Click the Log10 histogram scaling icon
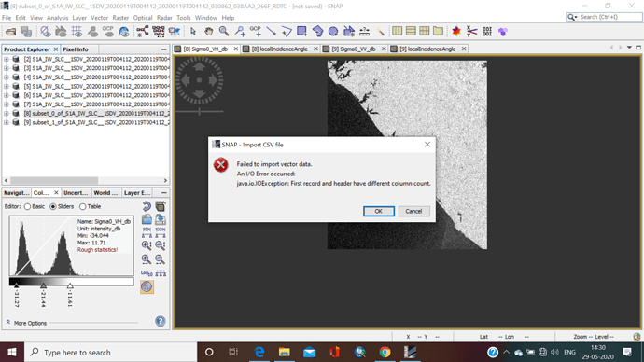Image resolution: width=644 pixels, height=362 pixels. (147, 273)
